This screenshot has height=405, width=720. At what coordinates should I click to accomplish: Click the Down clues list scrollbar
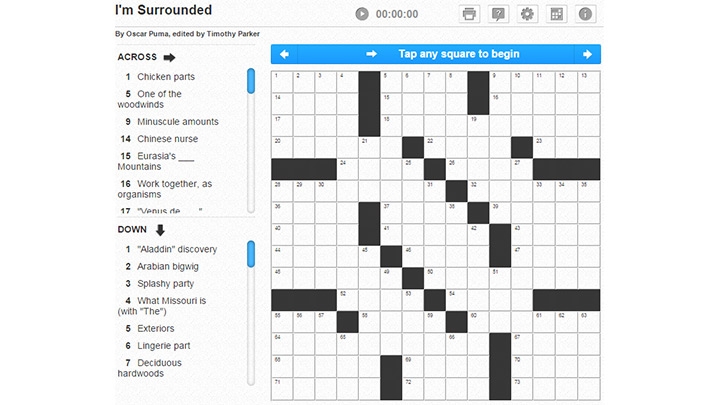[251, 254]
